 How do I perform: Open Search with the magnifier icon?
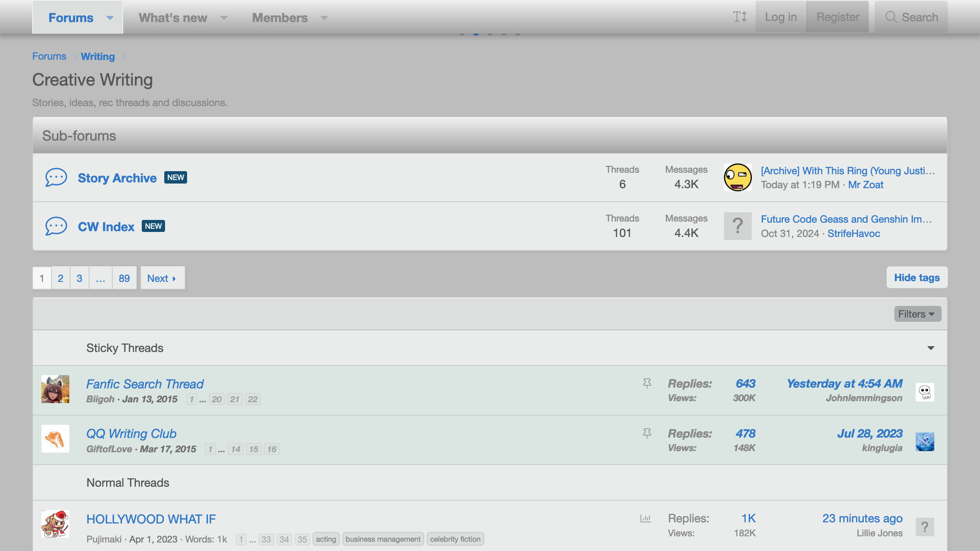(891, 17)
